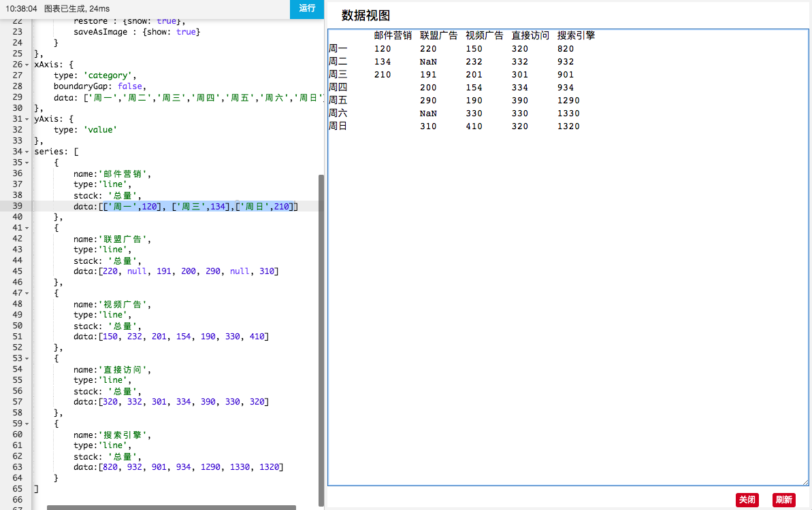Collapse the xAxis fold arrow at line 26
The width and height of the screenshot is (812, 510).
(27, 65)
